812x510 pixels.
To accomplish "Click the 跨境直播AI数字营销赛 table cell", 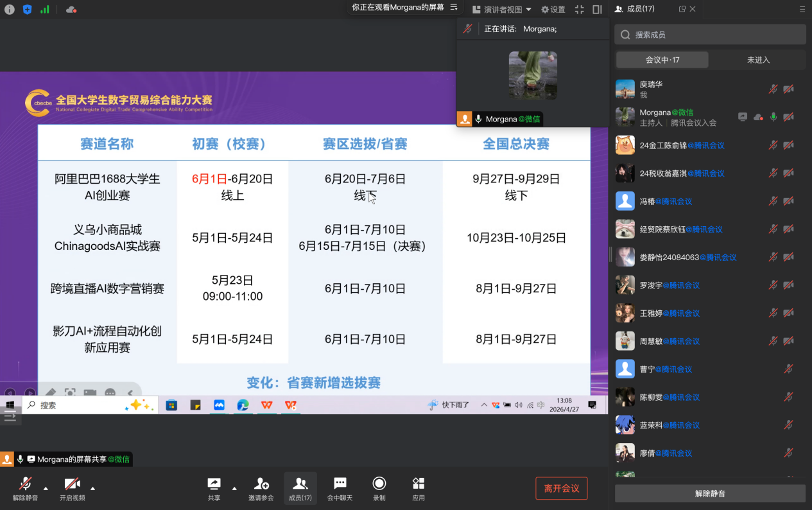I will pyautogui.click(x=107, y=288).
